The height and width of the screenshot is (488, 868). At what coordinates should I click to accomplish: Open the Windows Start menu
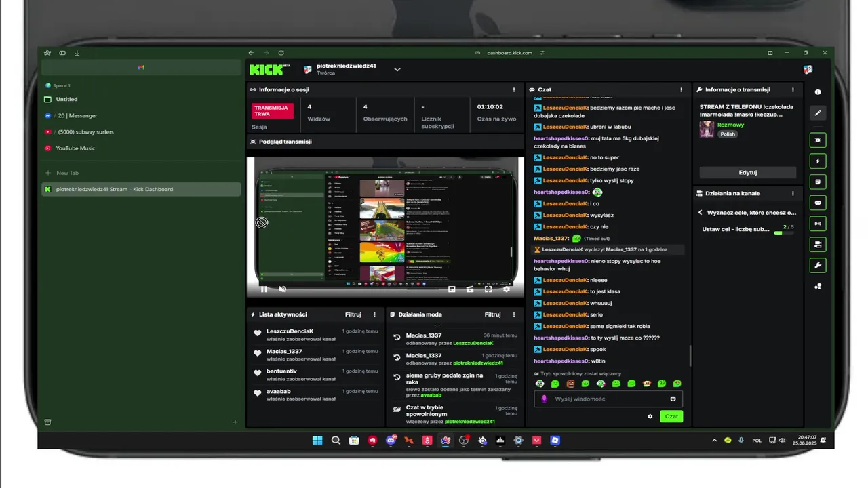(x=317, y=441)
